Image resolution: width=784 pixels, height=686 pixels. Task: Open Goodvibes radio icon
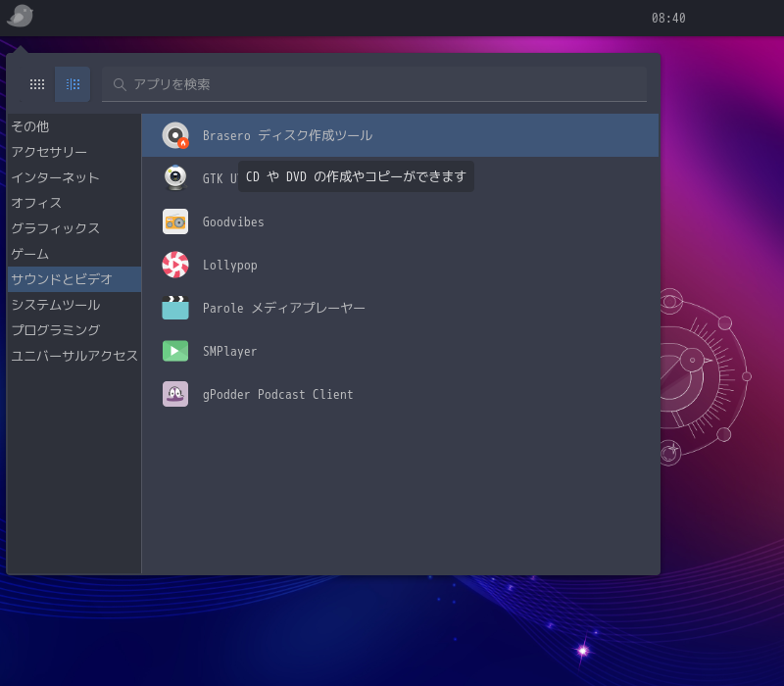pos(175,221)
